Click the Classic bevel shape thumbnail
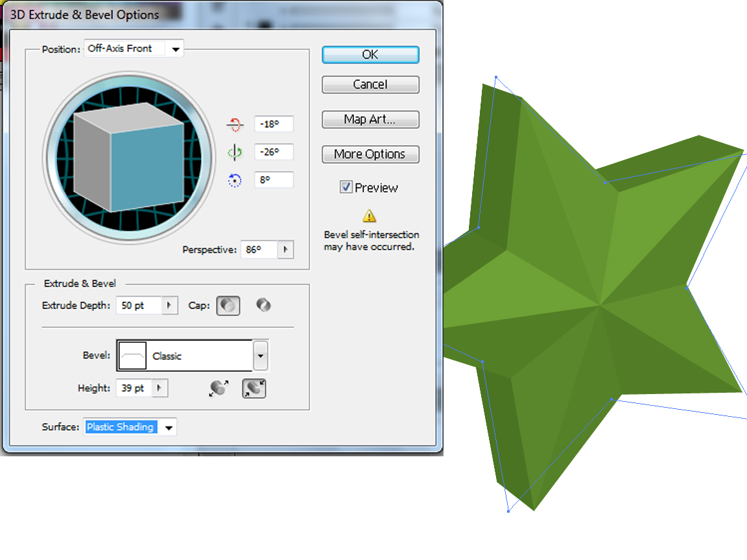 point(132,355)
